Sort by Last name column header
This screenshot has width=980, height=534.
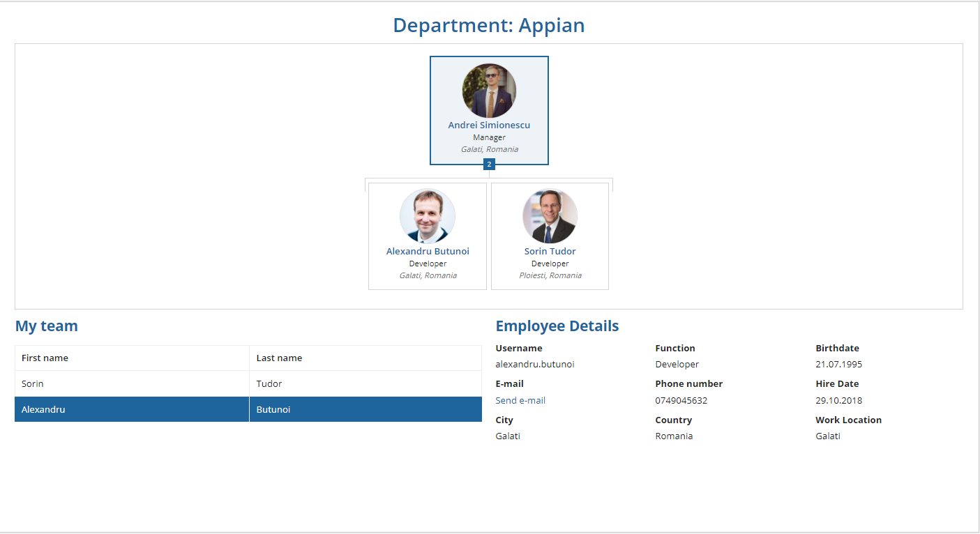click(365, 358)
